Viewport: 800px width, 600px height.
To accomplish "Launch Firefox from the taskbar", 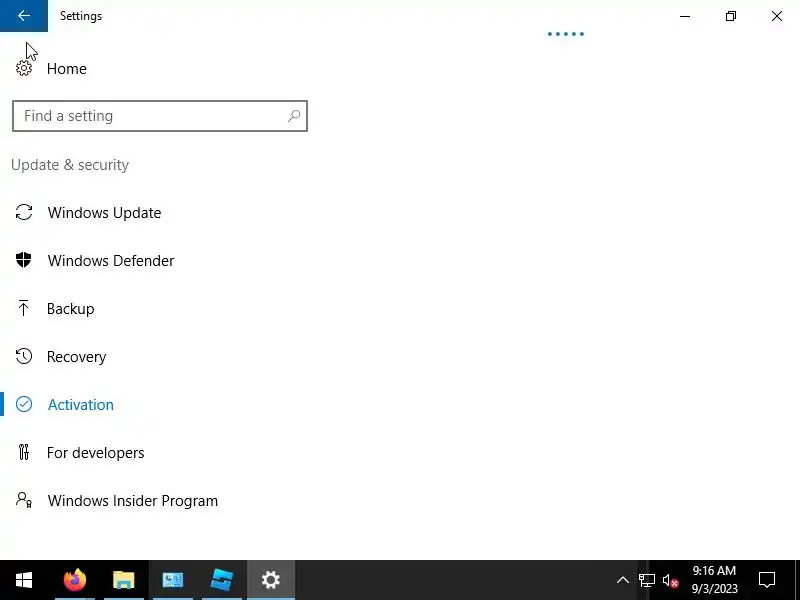I will point(74,580).
